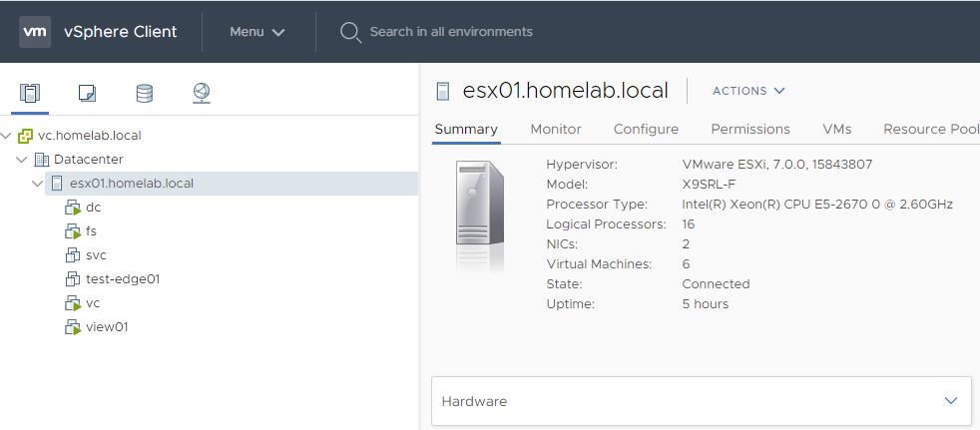Collapse the Datacenter tree node
The width and height of the screenshot is (980, 430).
[x=22, y=160]
